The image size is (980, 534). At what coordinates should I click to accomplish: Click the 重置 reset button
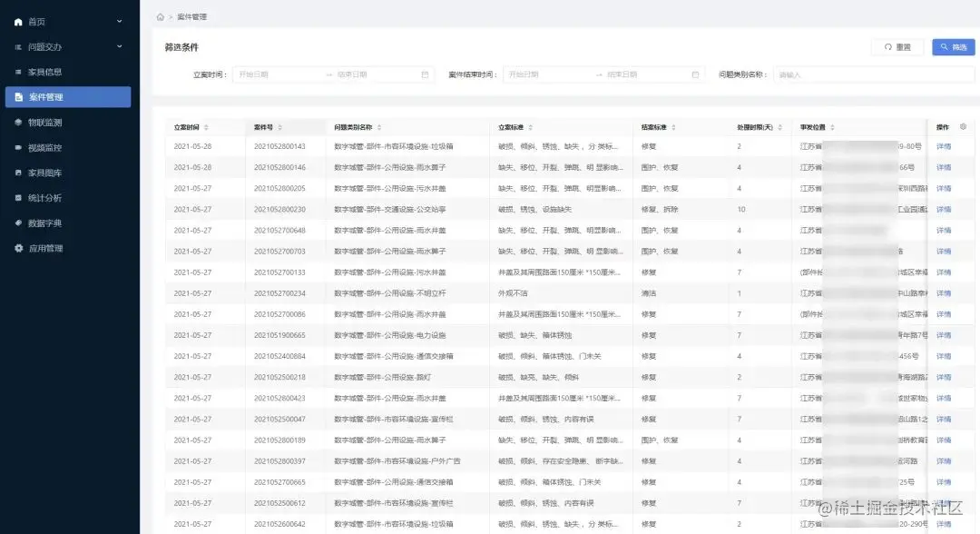(897, 47)
